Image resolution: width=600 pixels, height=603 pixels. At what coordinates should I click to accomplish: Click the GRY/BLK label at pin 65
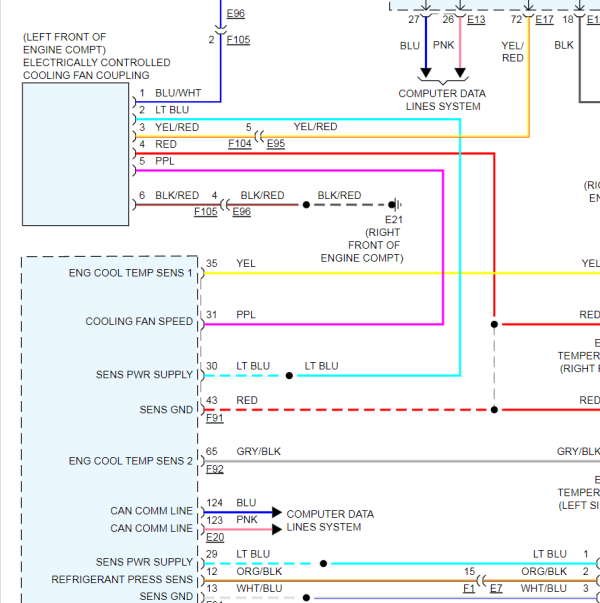pyautogui.click(x=258, y=451)
